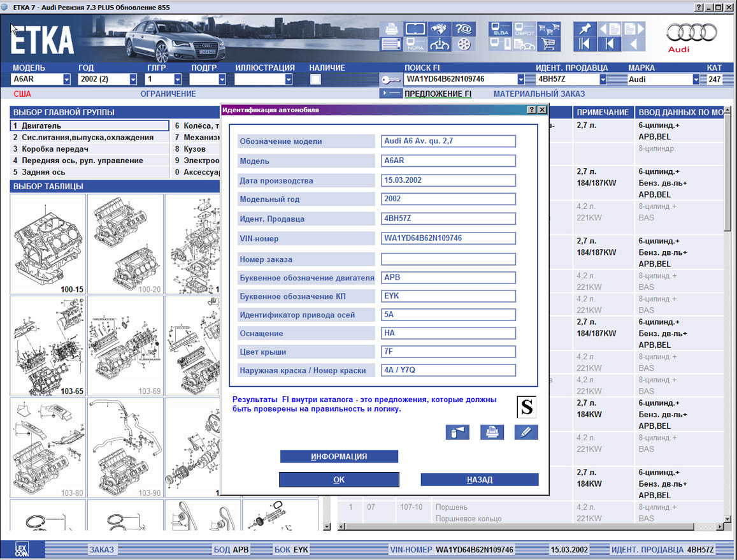Click the spray paint can icon
This screenshot has height=560, width=737.
[457, 432]
